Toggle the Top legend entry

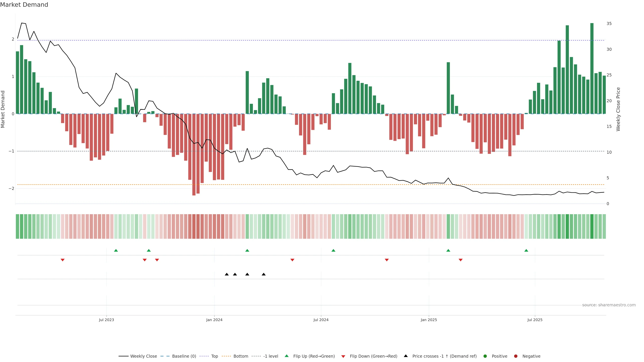tap(214, 356)
